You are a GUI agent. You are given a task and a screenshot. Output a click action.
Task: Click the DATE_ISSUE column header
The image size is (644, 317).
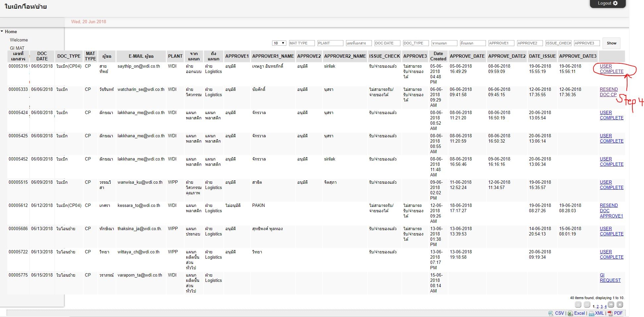click(x=542, y=56)
